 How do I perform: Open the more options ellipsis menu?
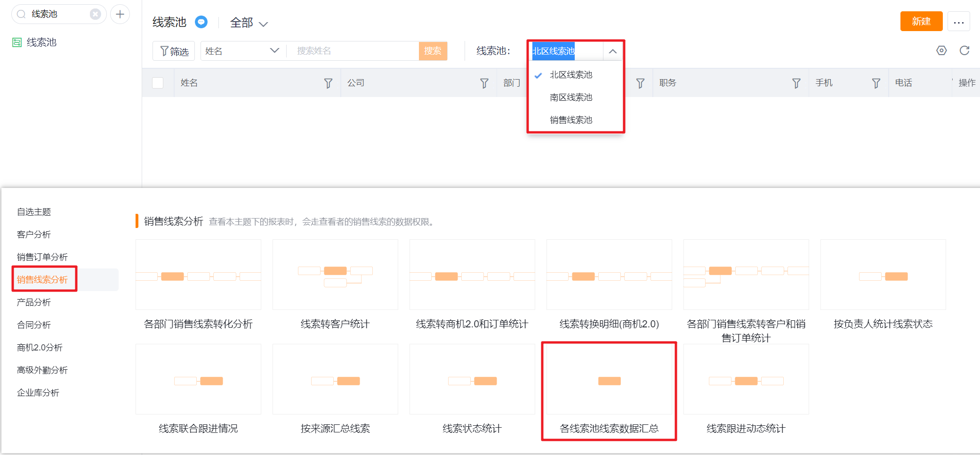959,22
